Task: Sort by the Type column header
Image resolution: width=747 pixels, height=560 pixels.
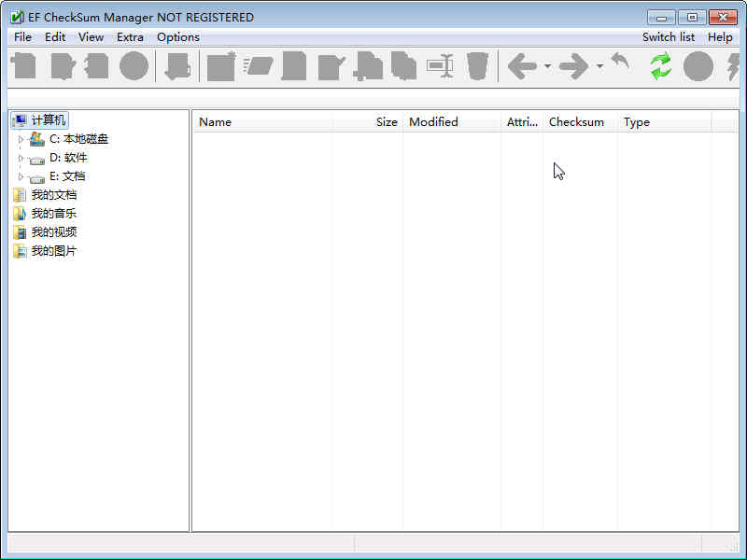Action: click(x=665, y=122)
